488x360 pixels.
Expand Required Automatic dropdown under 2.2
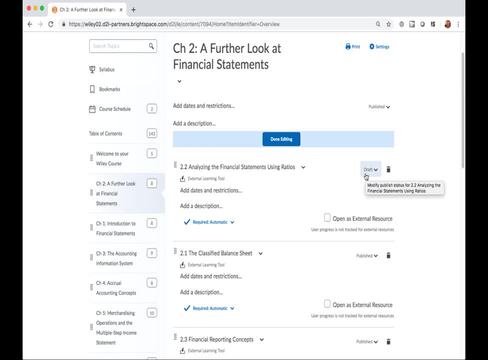[x=210, y=222]
